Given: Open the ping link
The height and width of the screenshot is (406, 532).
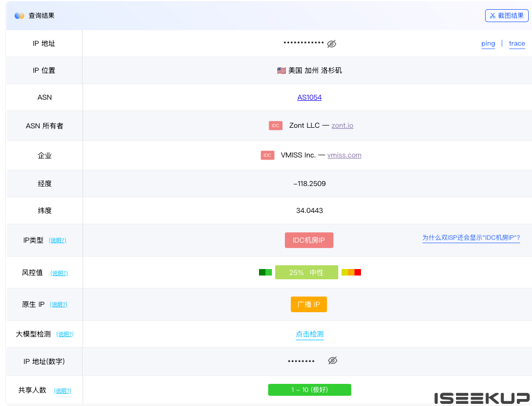Looking at the screenshot, I should click(488, 44).
